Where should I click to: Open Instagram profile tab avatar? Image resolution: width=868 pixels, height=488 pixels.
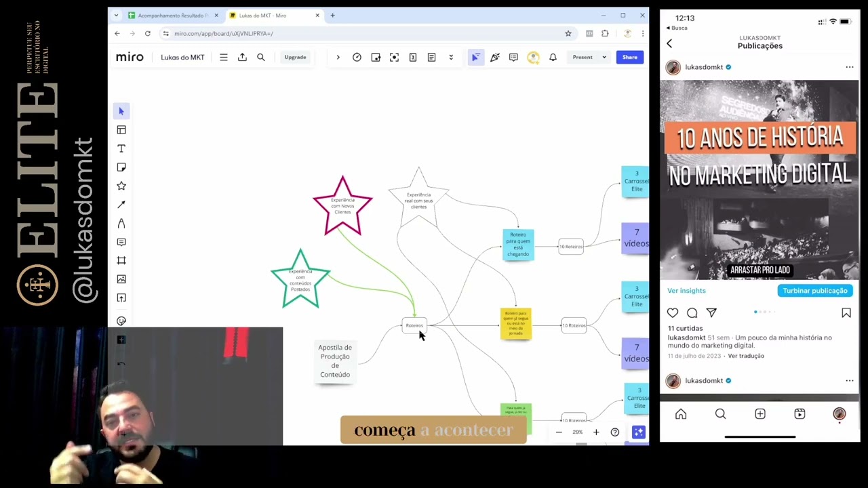coord(840,414)
